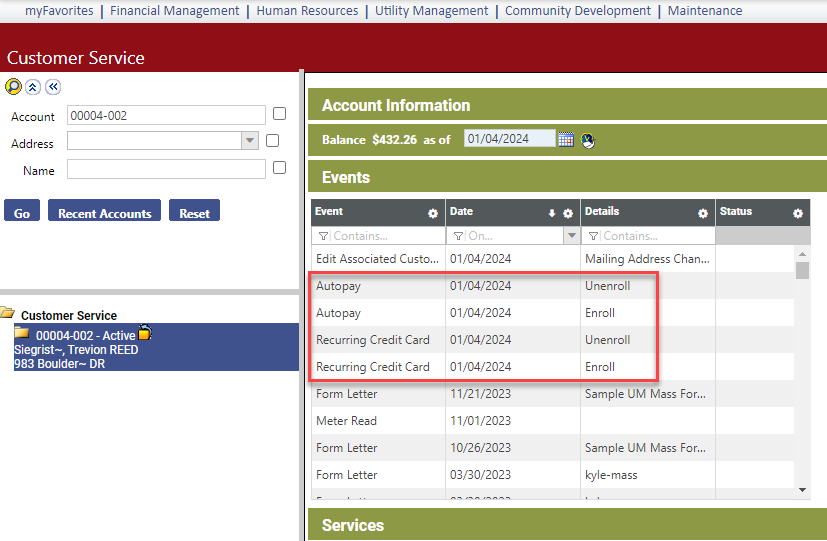Image resolution: width=827 pixels, height=541 pixels.
Task: Select Recurring Credit Card row with Unenroll
Action: pyautogui.click(x=552, y=340)
